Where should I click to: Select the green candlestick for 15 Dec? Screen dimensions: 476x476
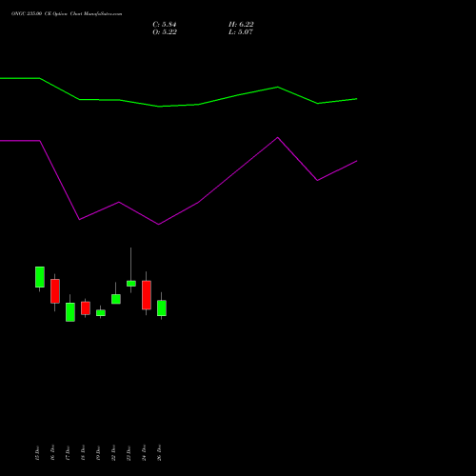pyautogui.click(x=40, y=277)
